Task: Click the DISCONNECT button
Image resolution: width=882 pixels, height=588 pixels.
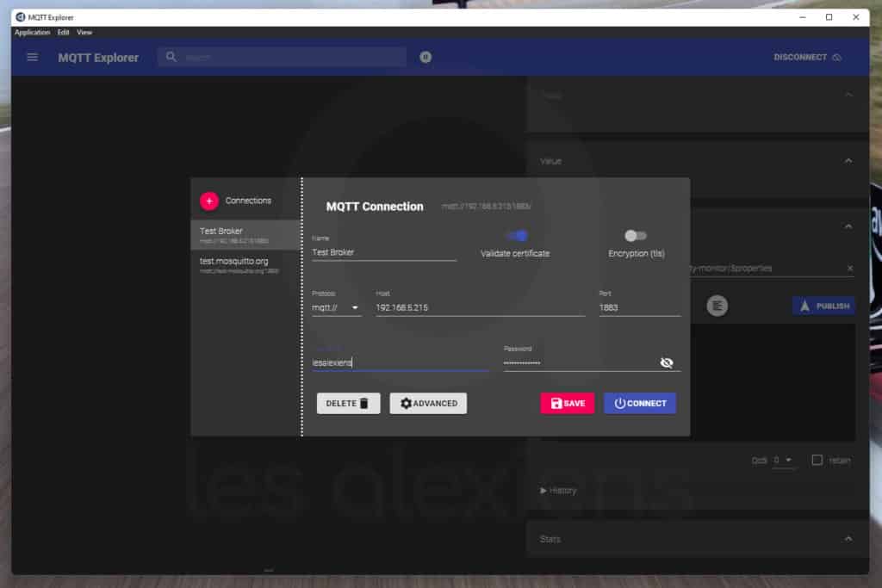Action: coord(808,58)
